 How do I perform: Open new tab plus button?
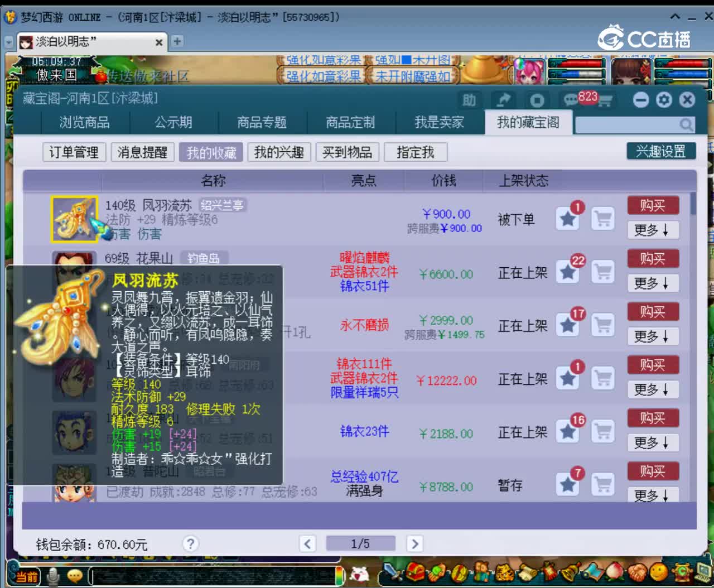click(177, 41)
